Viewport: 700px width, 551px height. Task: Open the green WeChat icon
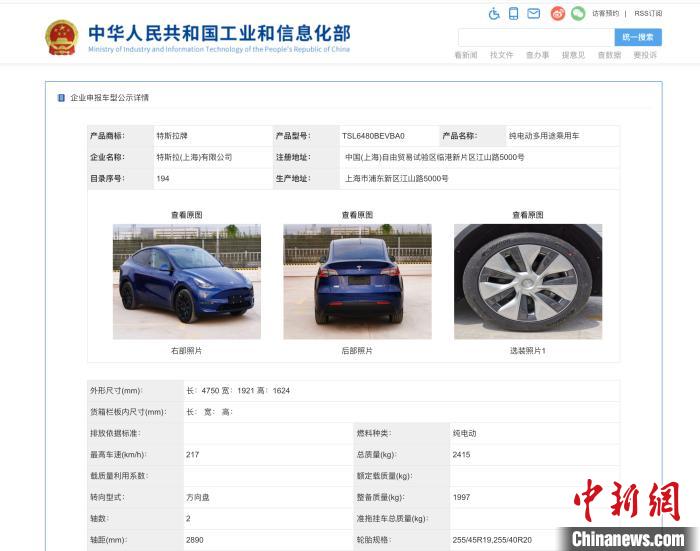(578, 14)
